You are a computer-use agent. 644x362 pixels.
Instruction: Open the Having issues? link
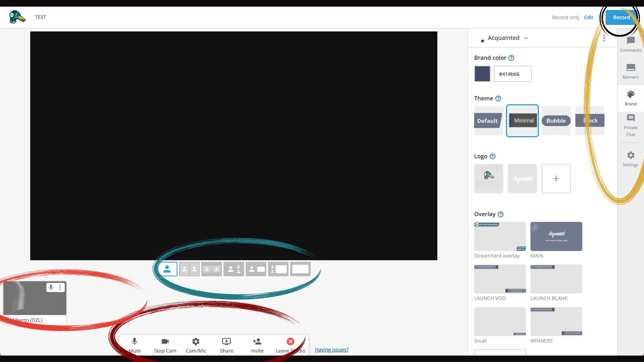[332, 349]
